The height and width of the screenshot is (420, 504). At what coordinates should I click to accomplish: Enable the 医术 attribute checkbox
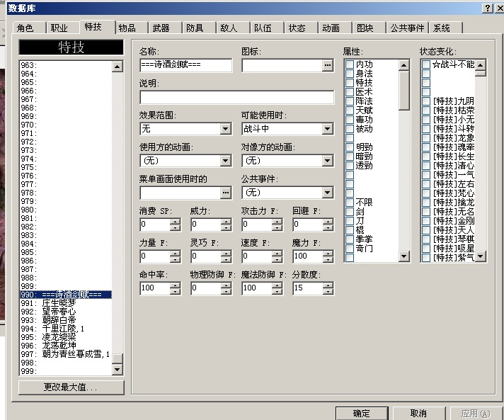[x=350, y=92]
